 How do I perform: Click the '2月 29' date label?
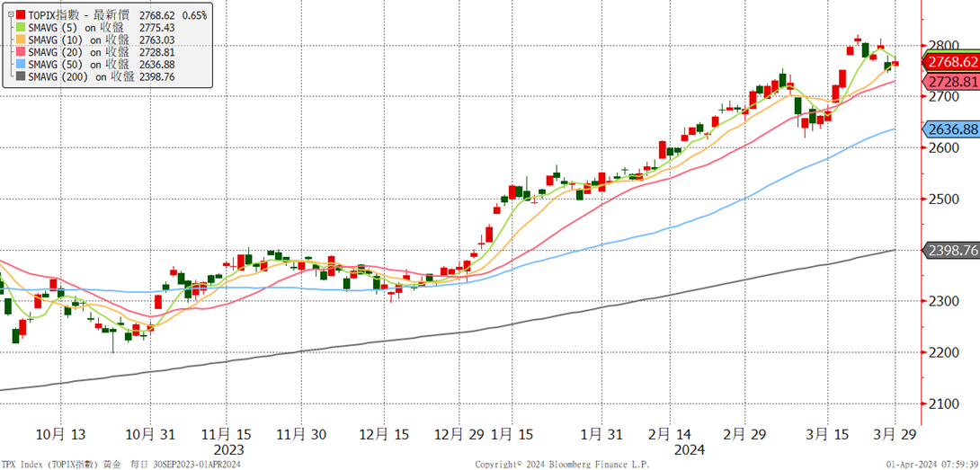pos(744,434)
